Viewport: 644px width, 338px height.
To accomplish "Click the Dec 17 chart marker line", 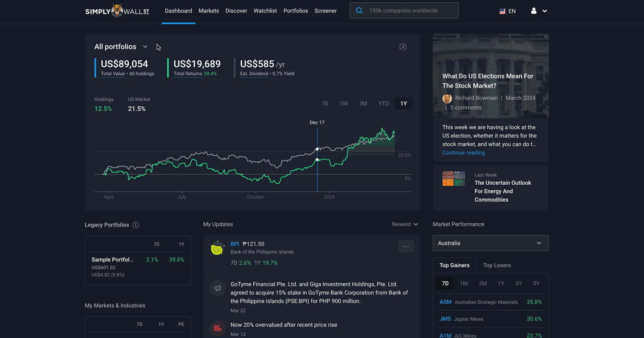I will point(317,159).
